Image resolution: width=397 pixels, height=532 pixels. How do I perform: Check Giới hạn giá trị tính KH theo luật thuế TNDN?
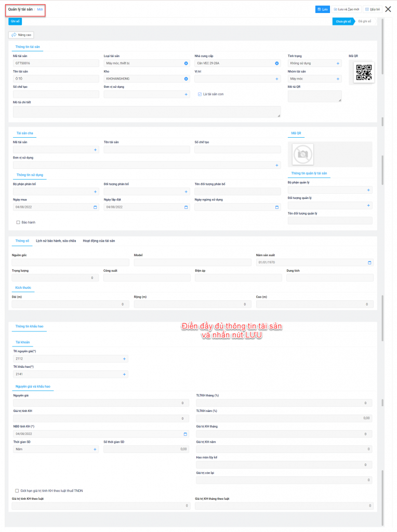(x=17, y=490)
